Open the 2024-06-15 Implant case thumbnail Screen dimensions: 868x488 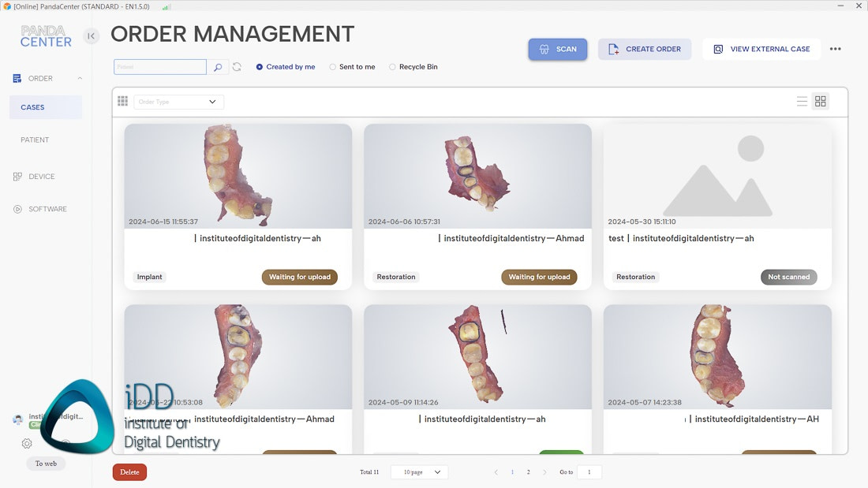[x=238, y=176]
